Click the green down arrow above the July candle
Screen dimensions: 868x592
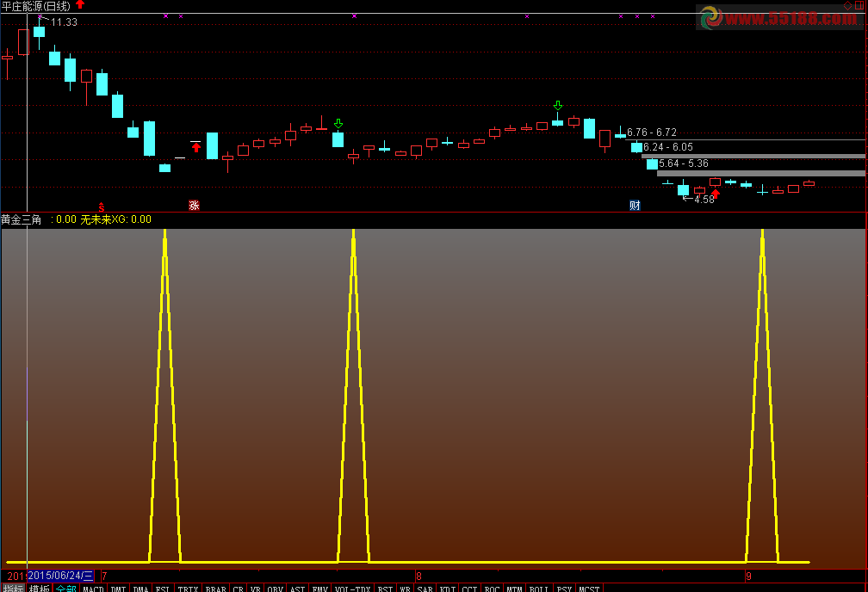pos(338,123)
